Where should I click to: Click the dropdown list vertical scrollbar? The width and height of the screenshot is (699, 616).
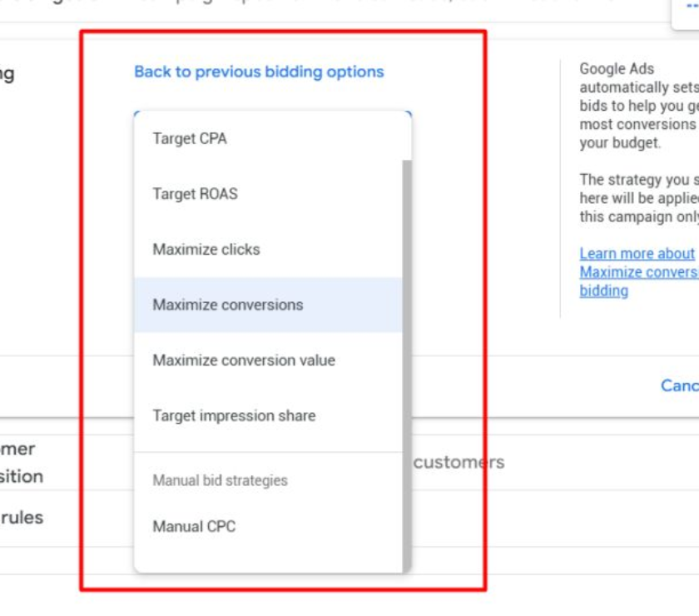tap(407, 365)
